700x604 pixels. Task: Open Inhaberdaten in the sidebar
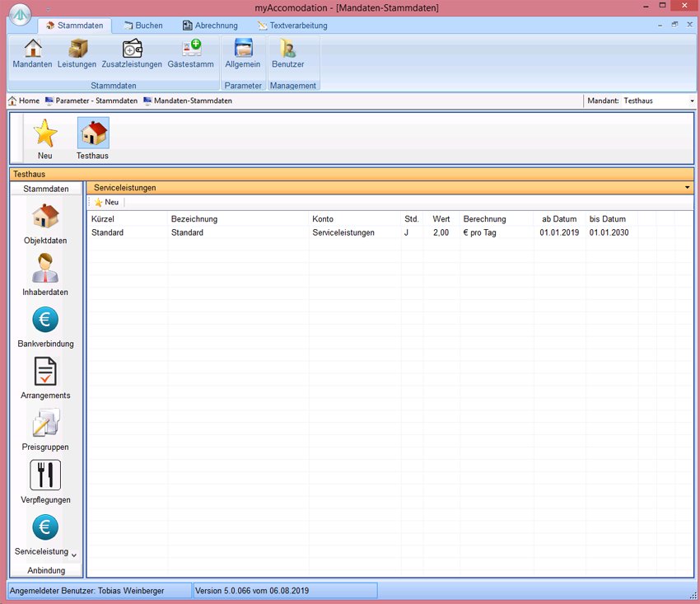point(45,275)
